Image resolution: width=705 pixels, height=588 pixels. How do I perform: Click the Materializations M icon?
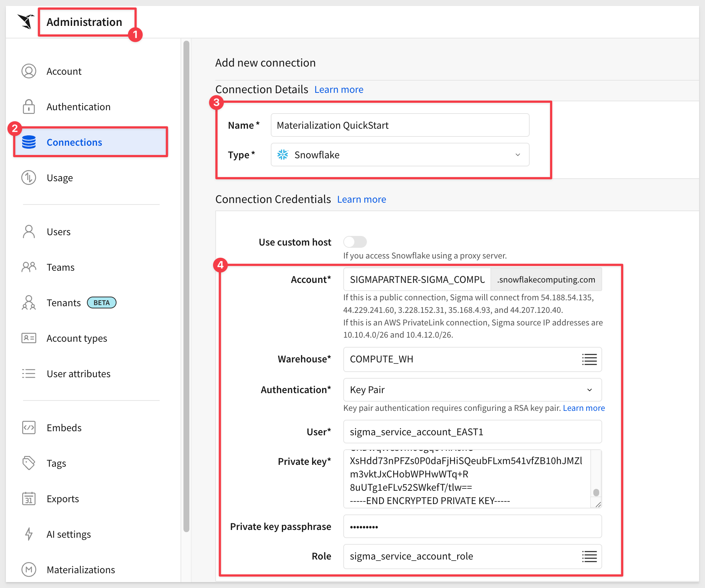coord(29,570)
